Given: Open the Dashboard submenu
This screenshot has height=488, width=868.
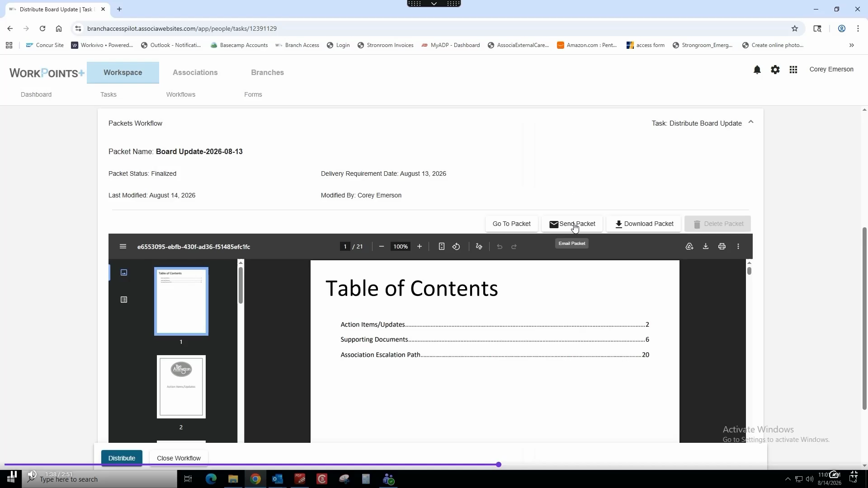Looking at the screenshot, I should tap(36, 94).
